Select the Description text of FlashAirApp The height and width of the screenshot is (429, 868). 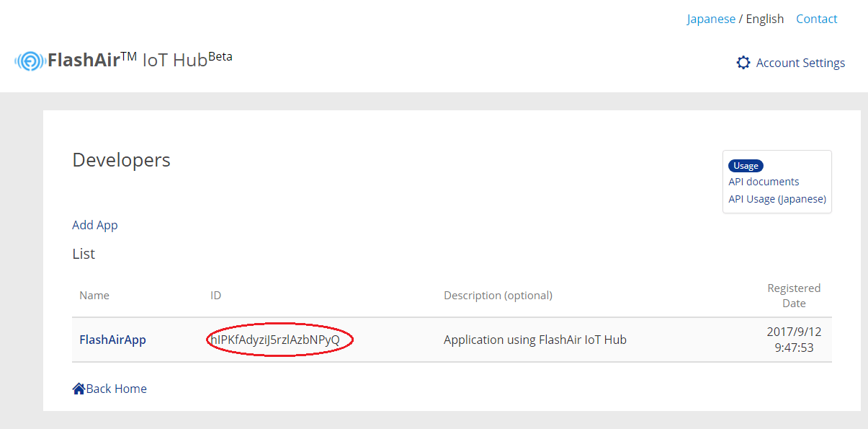tap(536, 339)
